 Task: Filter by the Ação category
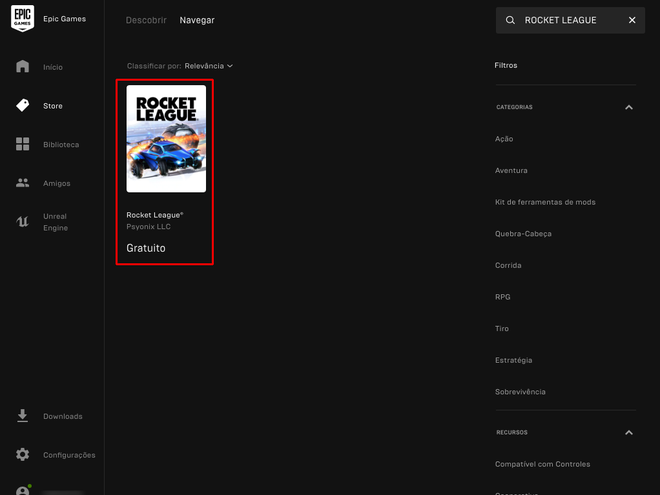coord(504,139)
